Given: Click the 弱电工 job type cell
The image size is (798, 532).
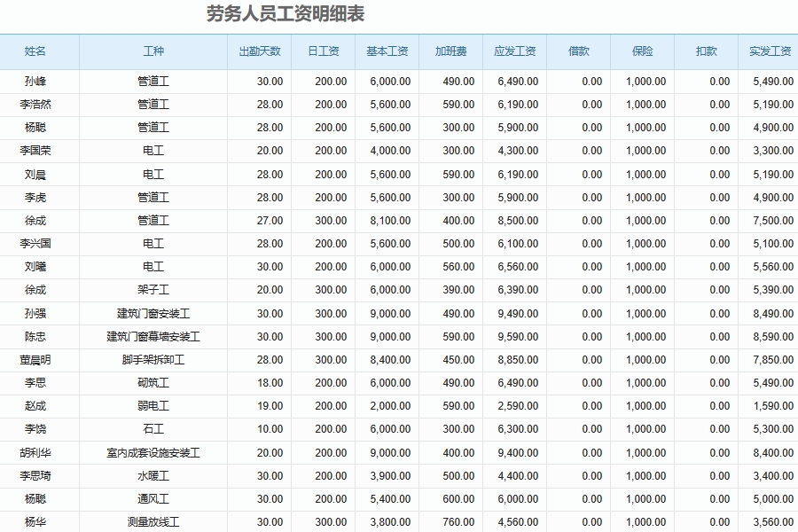Looking at the screenshot, I should pyautogui.click(x=153, y=406).
